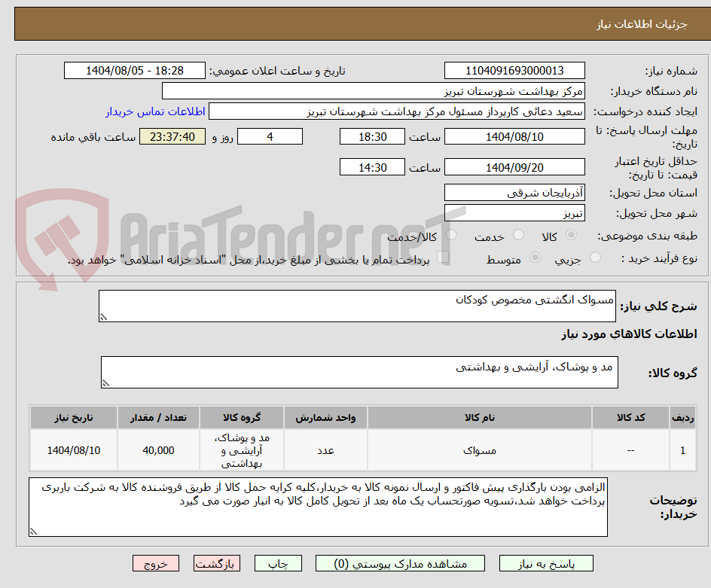The width and height of the screenshot is (711, 588).
Task: Click the تاریخ نیاز column header
Action: coord(74,418)
